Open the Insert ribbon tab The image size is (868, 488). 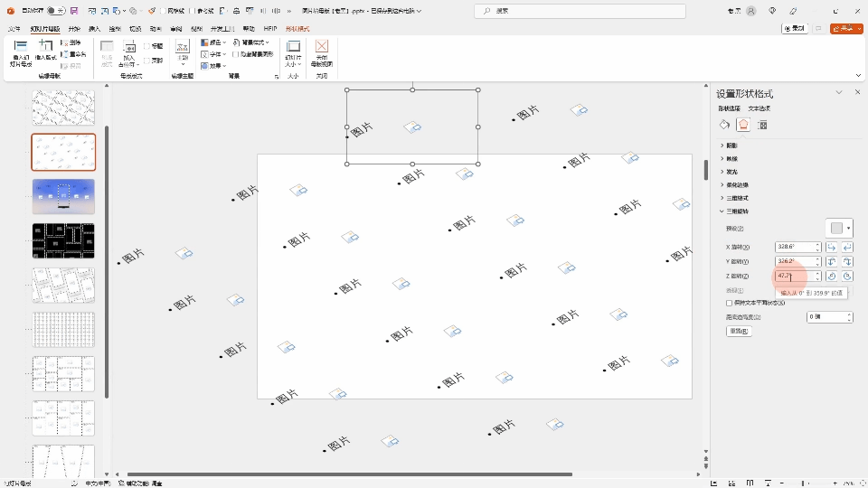coord(95,29)
